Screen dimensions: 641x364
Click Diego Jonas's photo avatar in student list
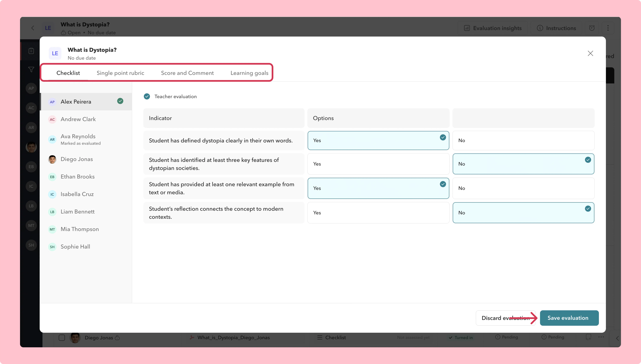tap(52, 159)
